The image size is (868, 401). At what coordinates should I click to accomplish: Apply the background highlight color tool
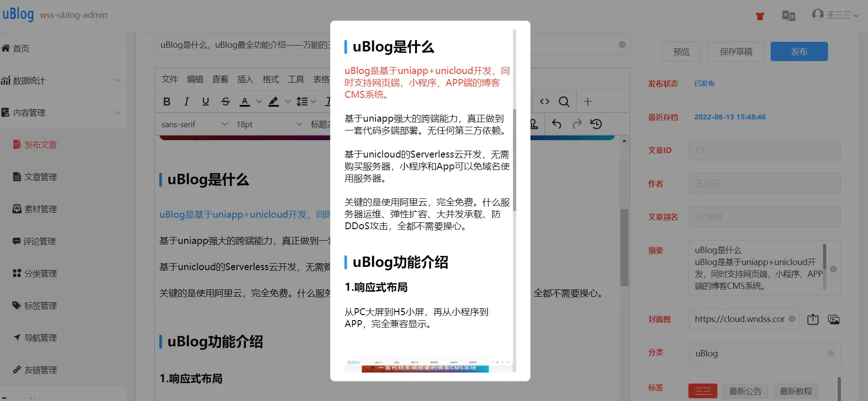click(x=274, y=102)
